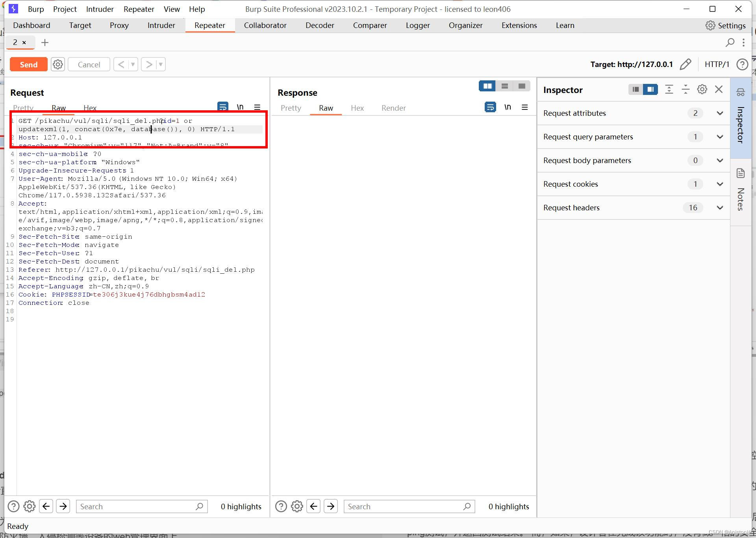Select Request Hex view
756x538 pixels.
point(90,107)
